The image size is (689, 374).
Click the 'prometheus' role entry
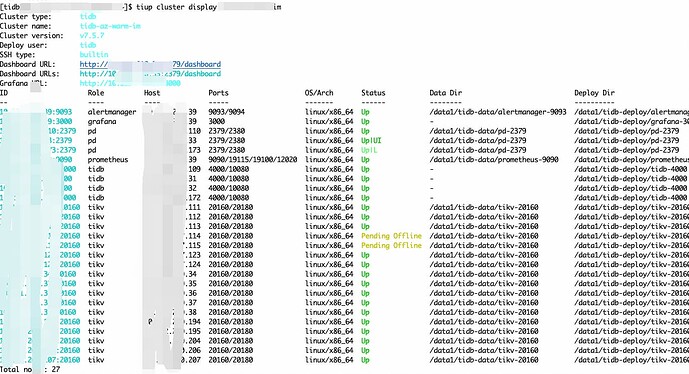(x=108, y=160)
